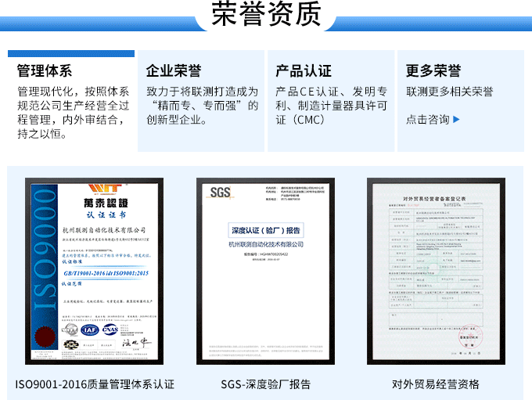Select the 管理体系 tab
Image resolution: width=532 pixels, height=400 pixels.
[x=45, y=71]
